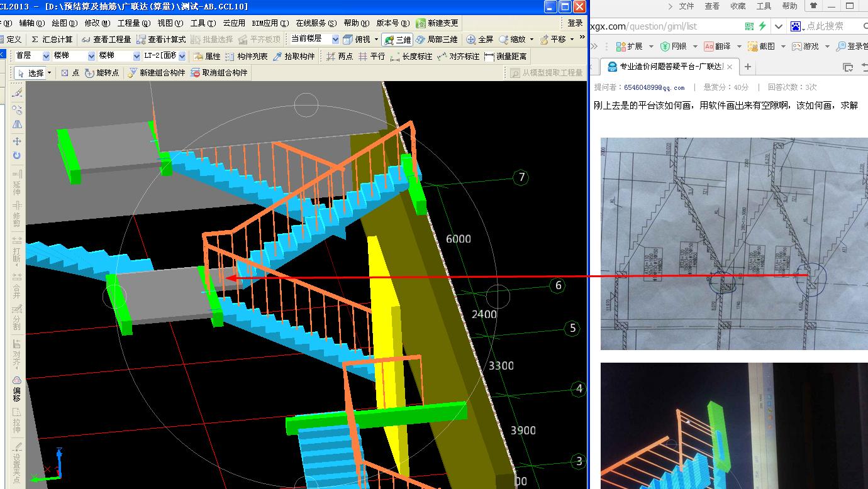Open the 云应用 menu

click(x=234, y=23)
